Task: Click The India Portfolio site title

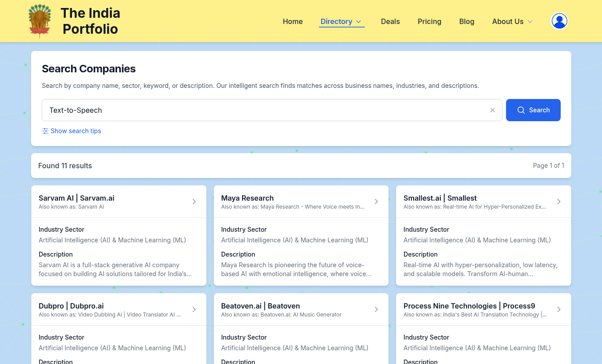Action: tap(91, 21)
